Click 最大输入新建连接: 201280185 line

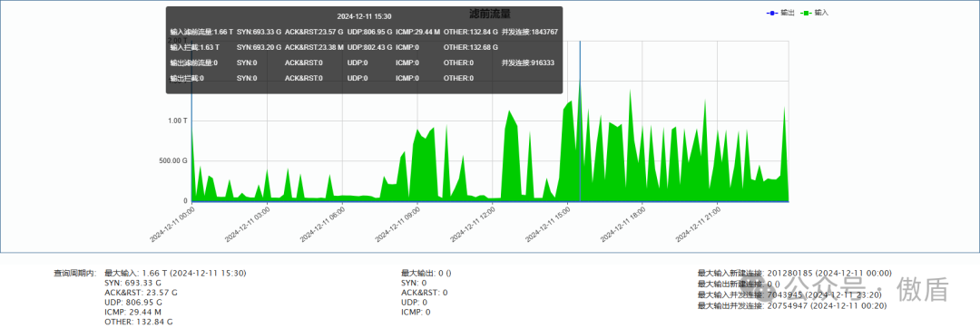coord(795,273)
